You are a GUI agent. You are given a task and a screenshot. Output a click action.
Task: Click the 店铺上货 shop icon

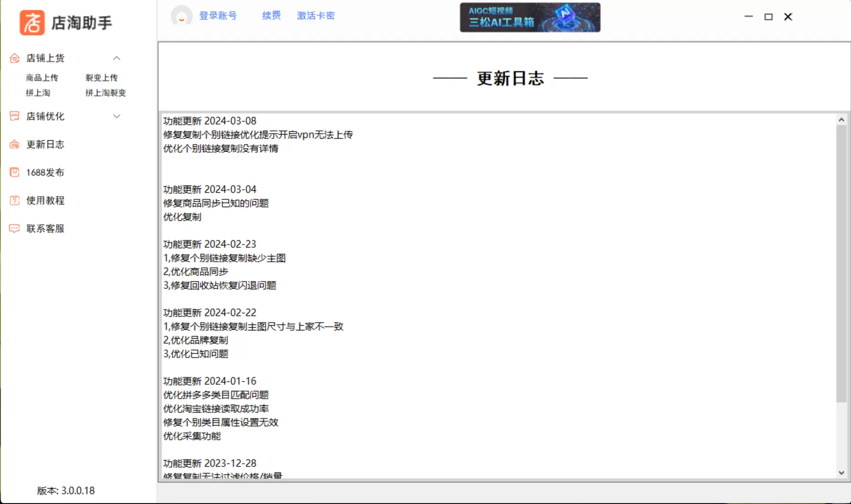pos(15,58)
